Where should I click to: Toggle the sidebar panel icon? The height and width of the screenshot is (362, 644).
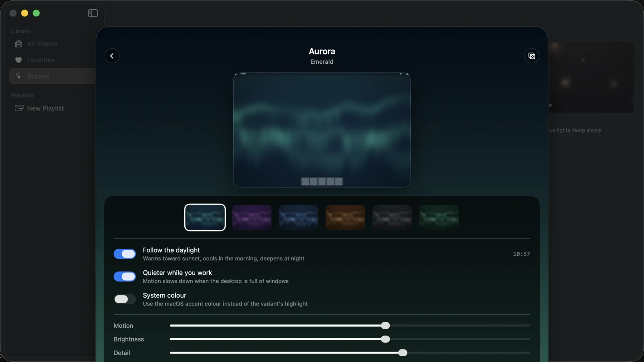click(x=93, y=13)
